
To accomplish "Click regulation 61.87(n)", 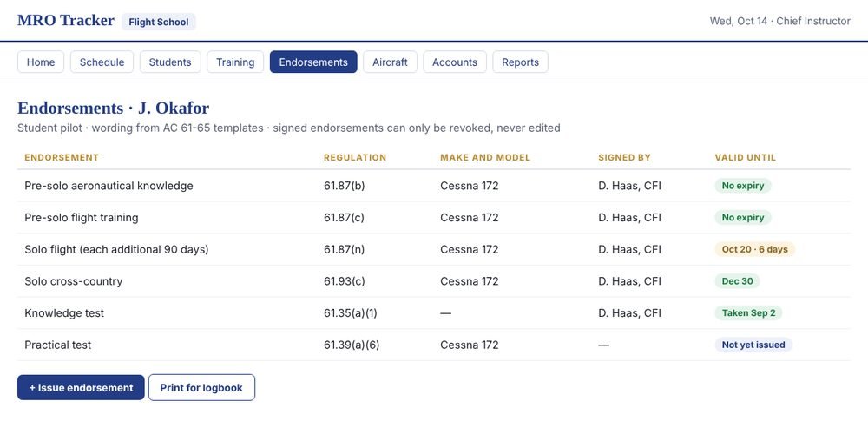I will point(345,250).
